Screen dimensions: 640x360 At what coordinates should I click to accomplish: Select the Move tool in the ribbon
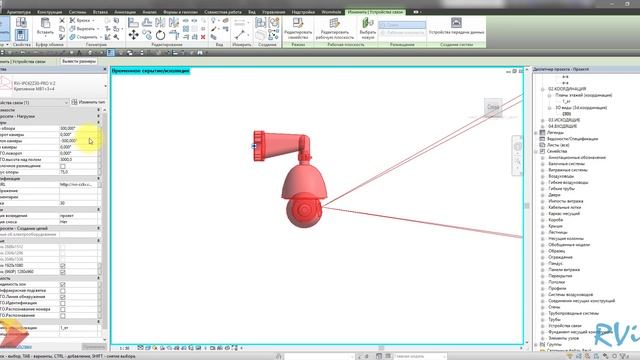133,35
